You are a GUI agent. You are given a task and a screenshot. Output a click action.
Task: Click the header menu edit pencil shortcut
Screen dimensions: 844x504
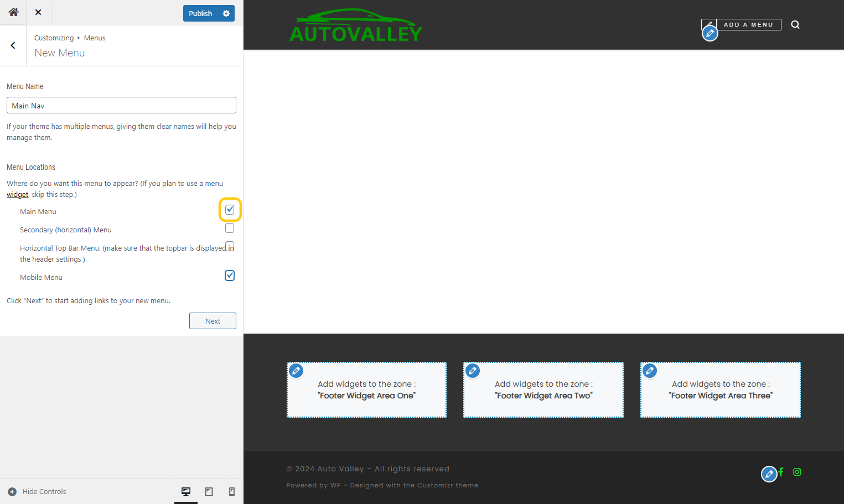pyautogui.click(x=710, y=34)
